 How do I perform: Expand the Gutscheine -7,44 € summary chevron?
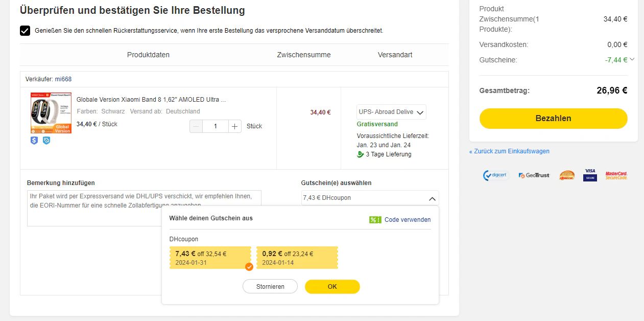click(x=631, y=60)
